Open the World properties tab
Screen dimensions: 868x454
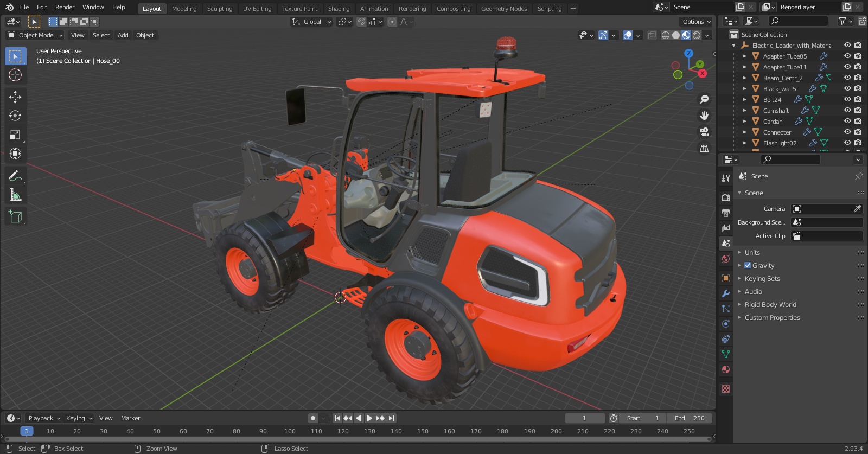pyautogui.click(x=726, y=259)
